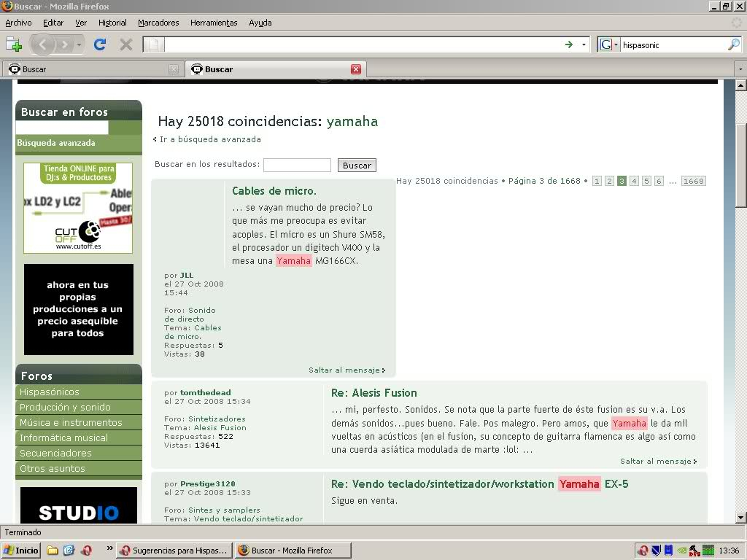Click the magnifier search icon
The image size is (747, 560).
click(734, 44)
